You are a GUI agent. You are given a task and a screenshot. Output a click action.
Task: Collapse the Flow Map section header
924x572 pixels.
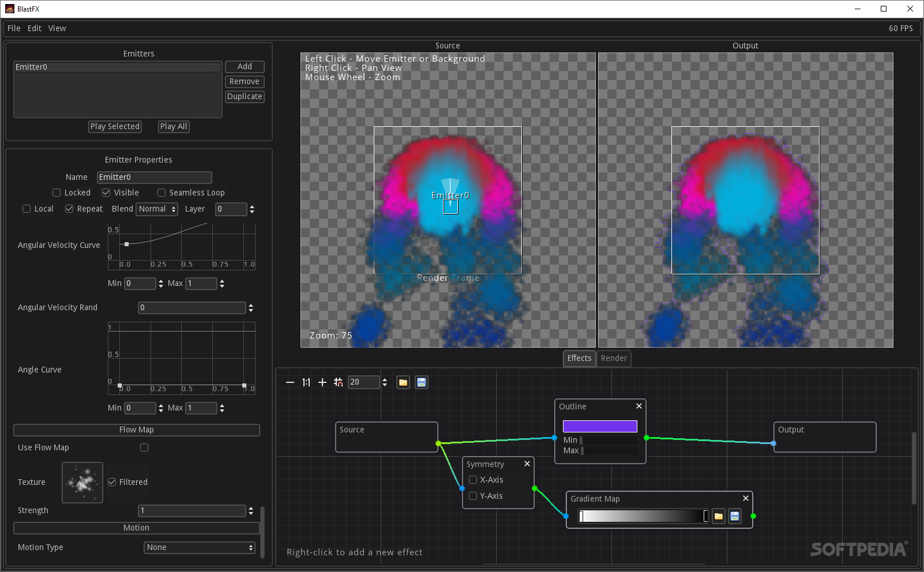137,430
